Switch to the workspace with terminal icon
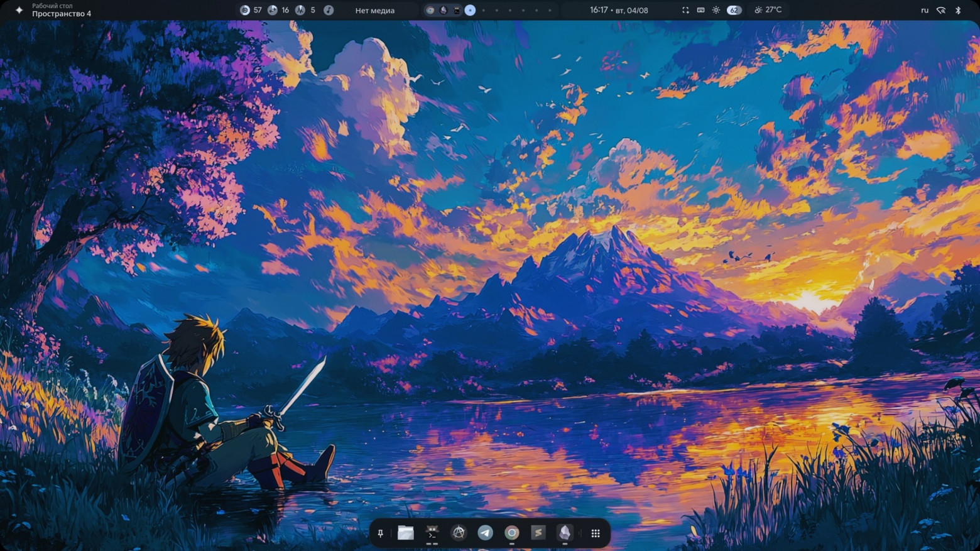 pyautogui.click(x=457, y=10)
